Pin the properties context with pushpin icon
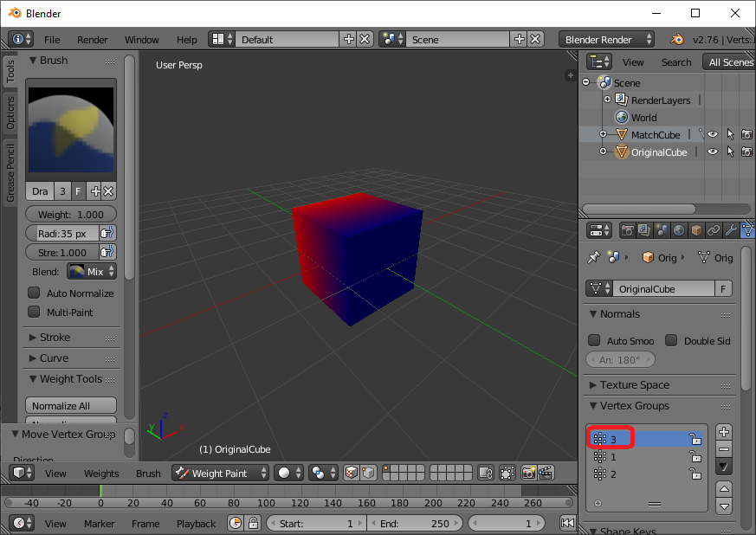This screenshot has height=535, width=756. 593,258
